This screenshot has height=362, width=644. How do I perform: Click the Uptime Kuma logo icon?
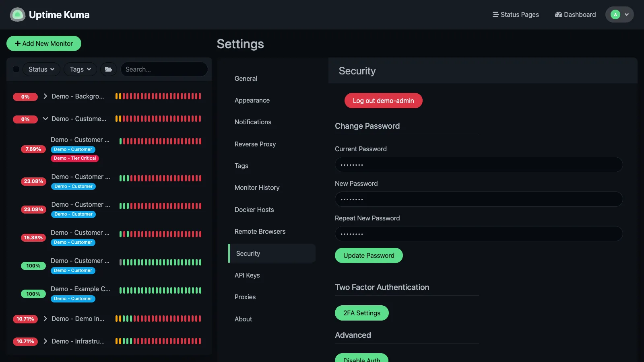coord(17,15)
